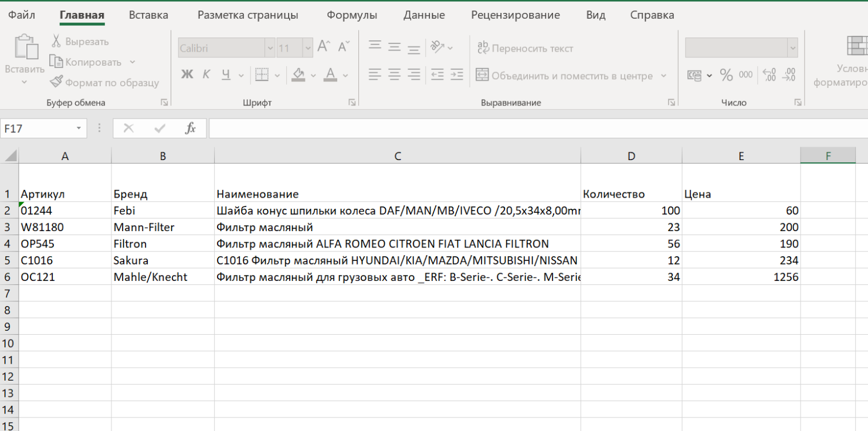Screen dimensions: 868x431
Task: Apply the percent style format
Action: [727, 75]
